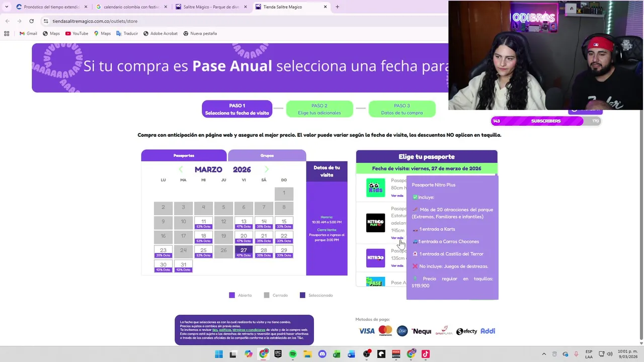Select March 31 on the calendar
Screen dimensions: 644x362
point(183,266)
